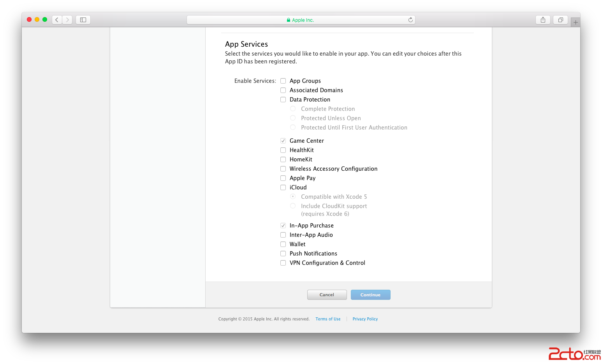Choose Protected Until First User Authentication
The image size is (602, 364).
293,128
